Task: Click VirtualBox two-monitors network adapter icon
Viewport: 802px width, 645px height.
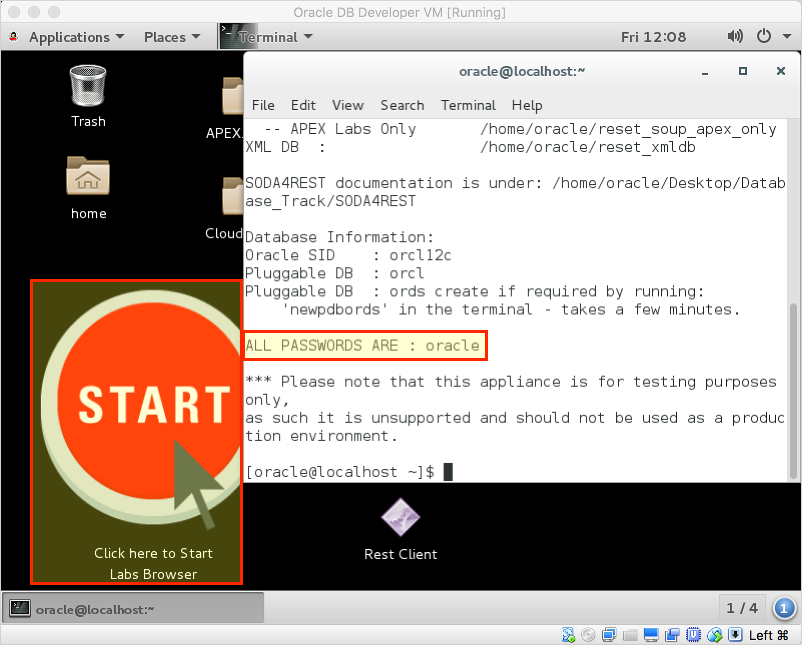Action: [x=609, y=635]
